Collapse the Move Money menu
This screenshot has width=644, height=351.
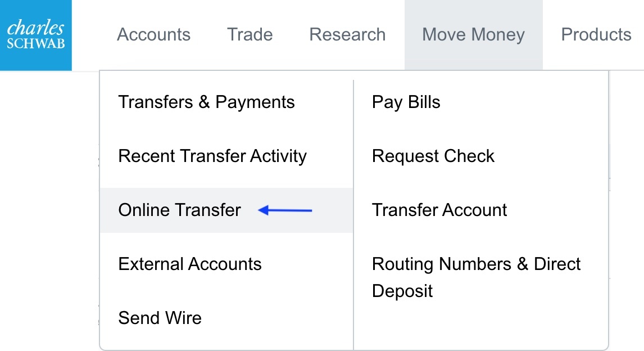[473, 35]
